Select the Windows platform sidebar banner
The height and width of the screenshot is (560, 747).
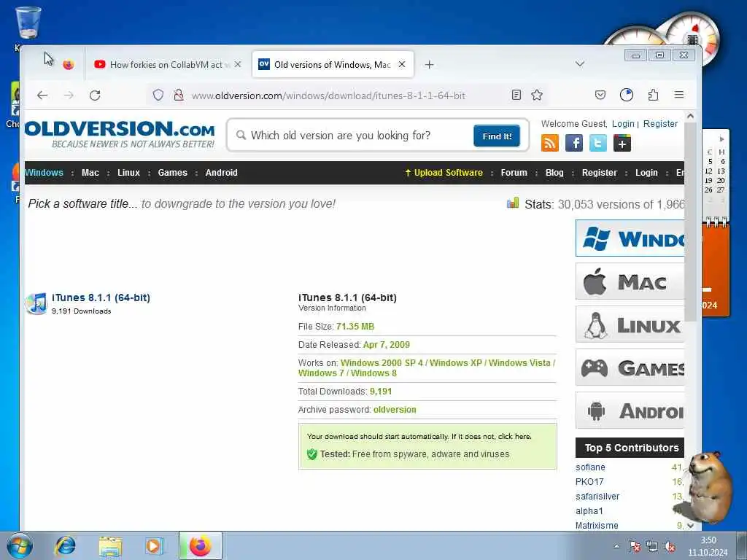coord(630,238)
